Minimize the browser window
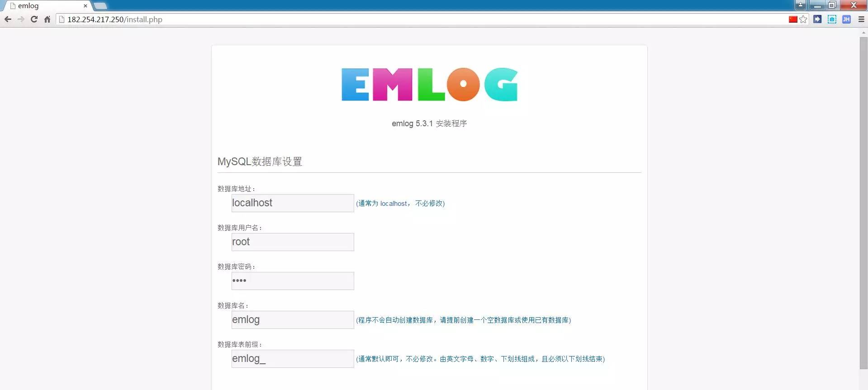 817,5
